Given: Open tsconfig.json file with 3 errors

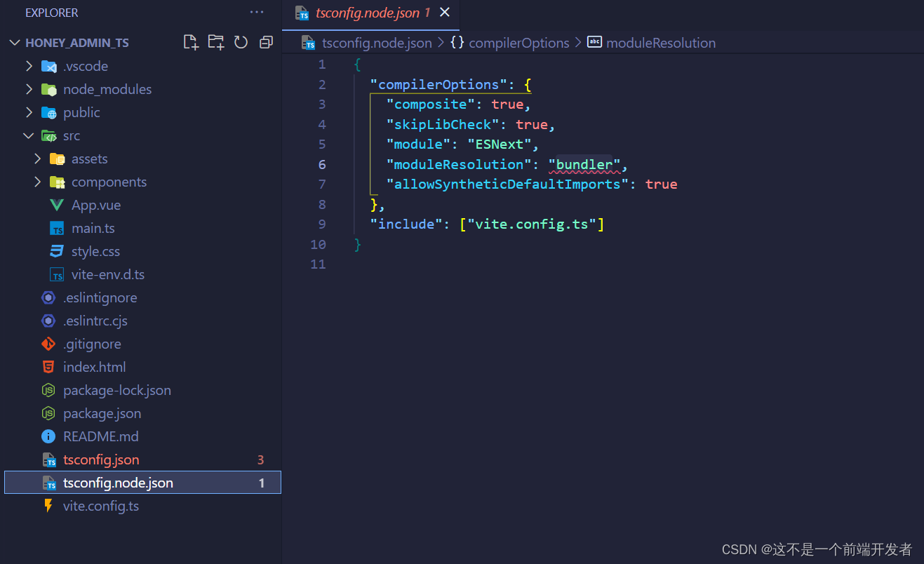Looking at the screenshot, I should coord(101,459).
